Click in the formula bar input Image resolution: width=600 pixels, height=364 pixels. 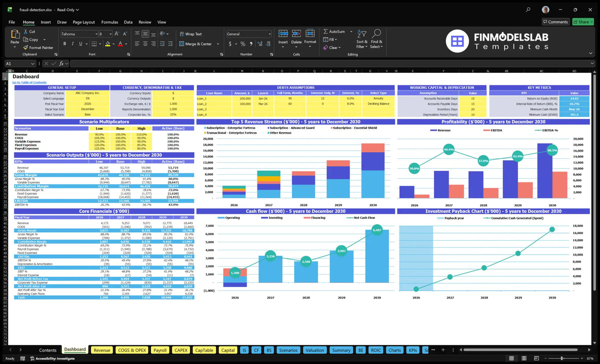pyautogui.click(x=332, y=63)
